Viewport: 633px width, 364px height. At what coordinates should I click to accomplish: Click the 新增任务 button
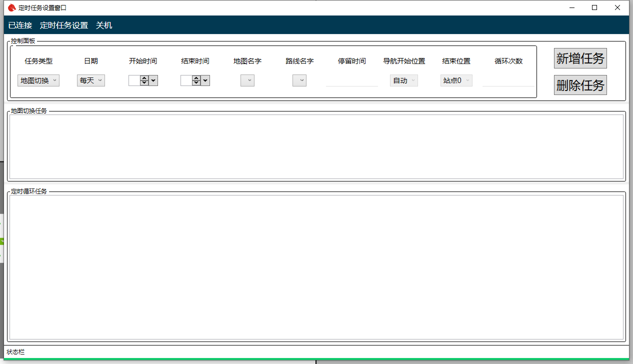pos(580,58)
